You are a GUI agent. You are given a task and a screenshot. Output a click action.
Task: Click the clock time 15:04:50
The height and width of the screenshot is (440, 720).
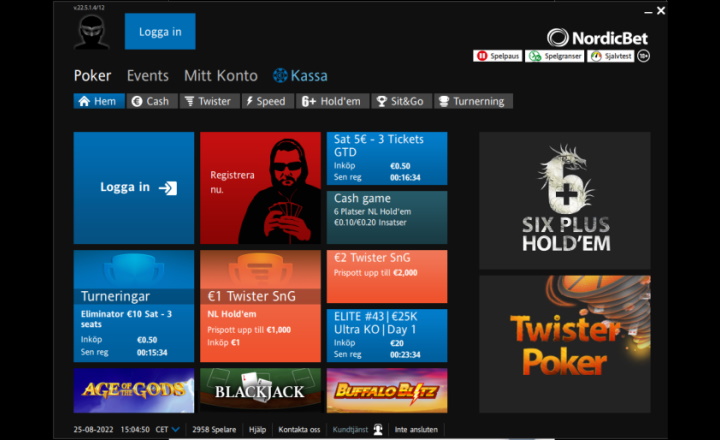(x=135, y=429)
